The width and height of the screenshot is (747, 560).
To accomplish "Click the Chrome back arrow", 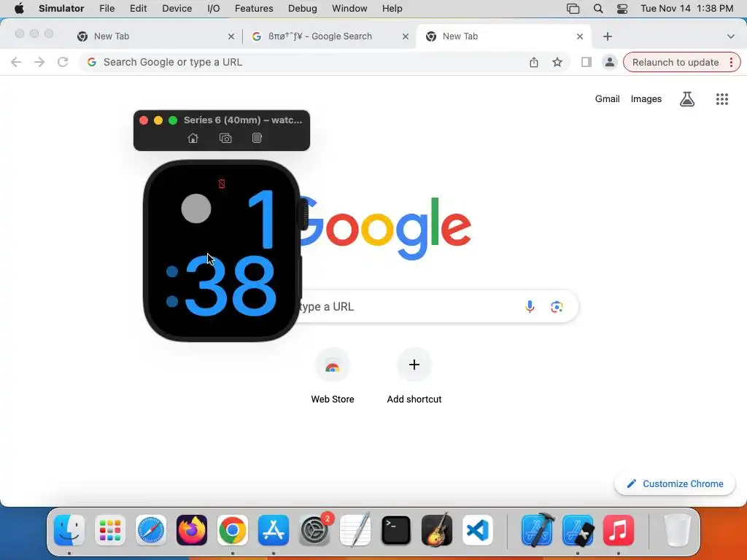I will click(x=16, y=62).
